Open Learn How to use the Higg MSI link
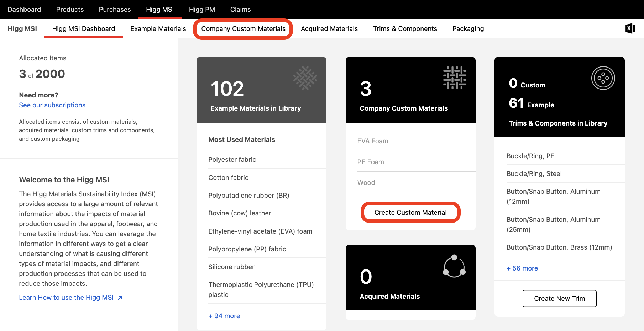The height and width of the screenshot is (331, 644). click(x=66, y=297)
